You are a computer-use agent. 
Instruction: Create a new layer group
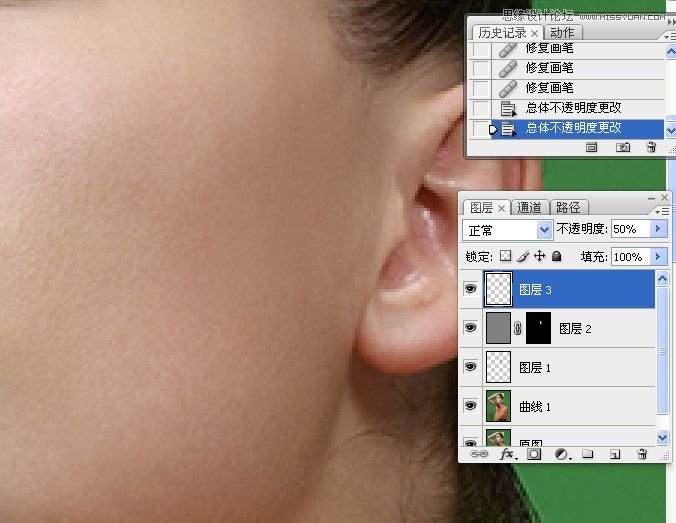[x=588, y=454]
